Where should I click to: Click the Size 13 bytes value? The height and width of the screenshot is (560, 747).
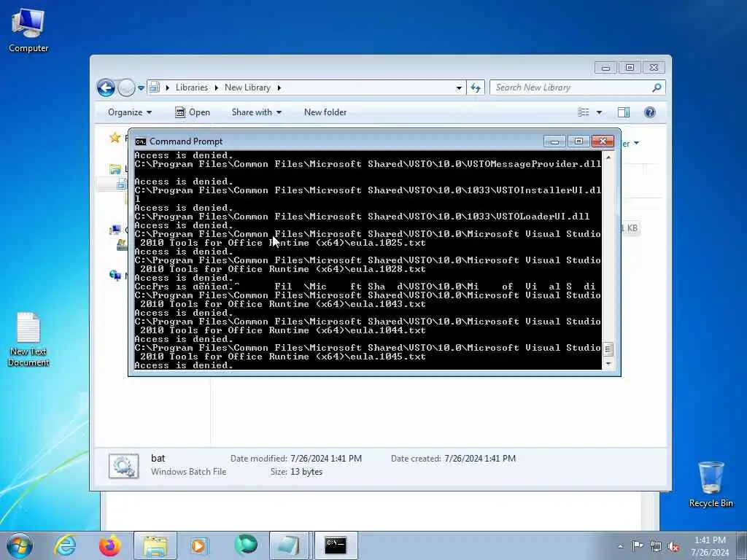tap(306, 472)
